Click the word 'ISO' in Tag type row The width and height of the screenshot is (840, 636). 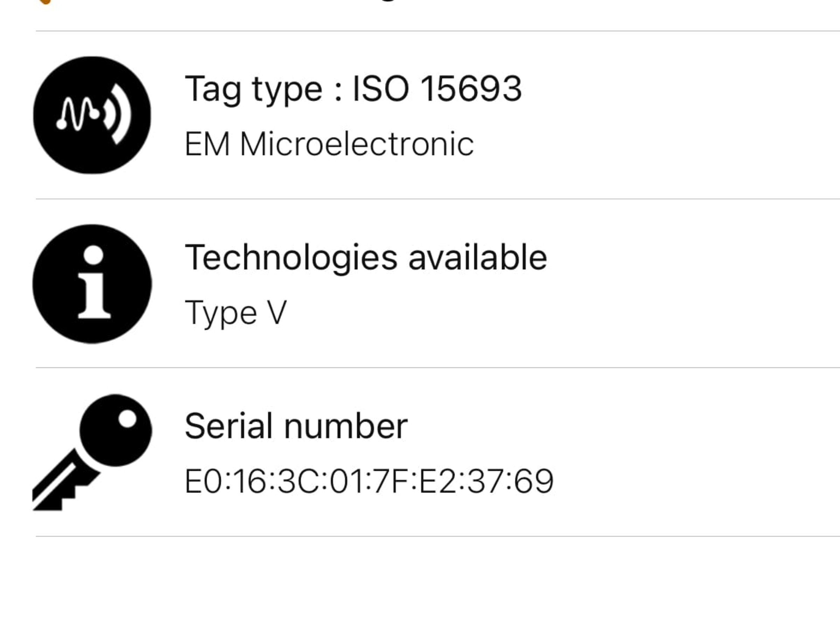tap(381, 89)
